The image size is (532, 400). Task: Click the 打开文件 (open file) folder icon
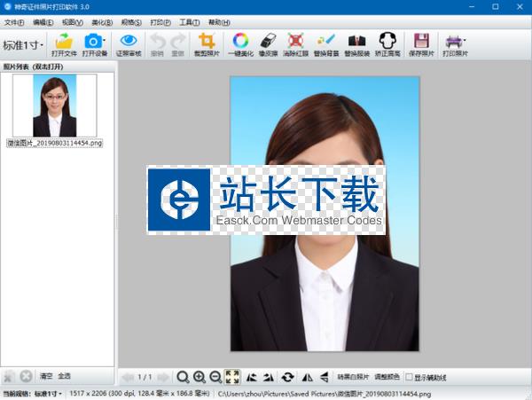pos(63,41)
